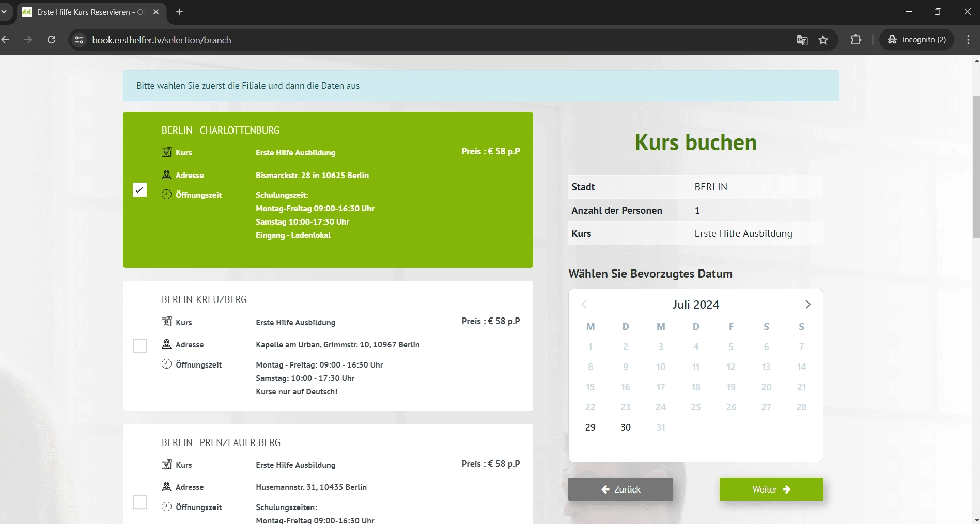
Task: Click the Eingang - Ladenlokal note
Action: [x=293, y=235]
